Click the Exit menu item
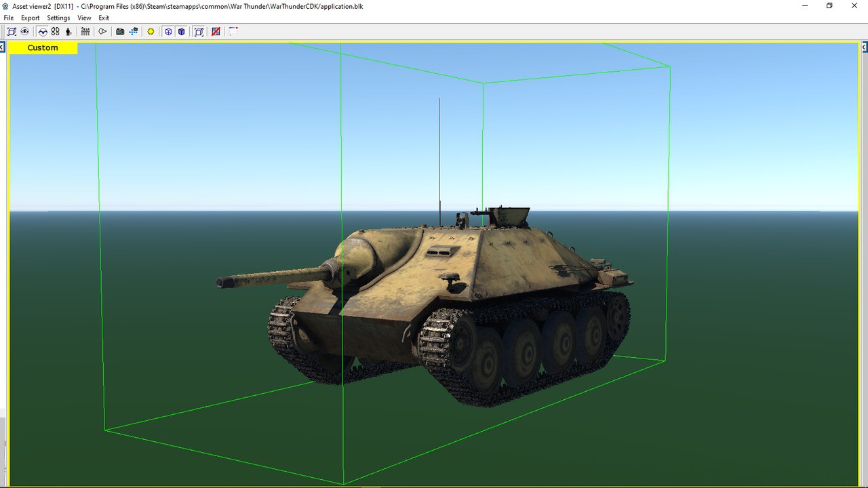The image size is (868, 488). click(104, 18)
